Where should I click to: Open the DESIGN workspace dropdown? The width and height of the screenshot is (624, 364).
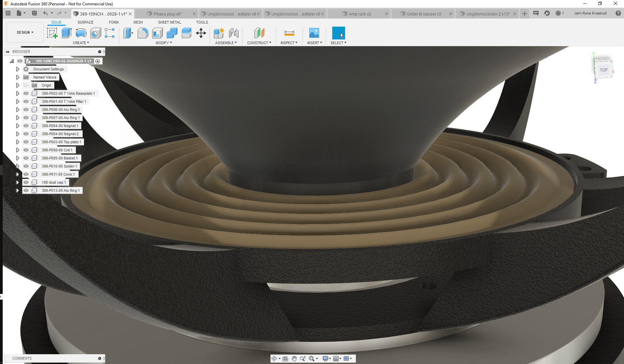pyautogui.click(x=25, y=32)
